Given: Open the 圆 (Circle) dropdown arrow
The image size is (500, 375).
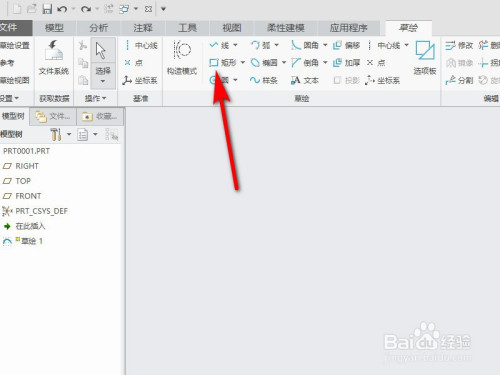Looking at the screenshot, I should [x=235, y=80].
